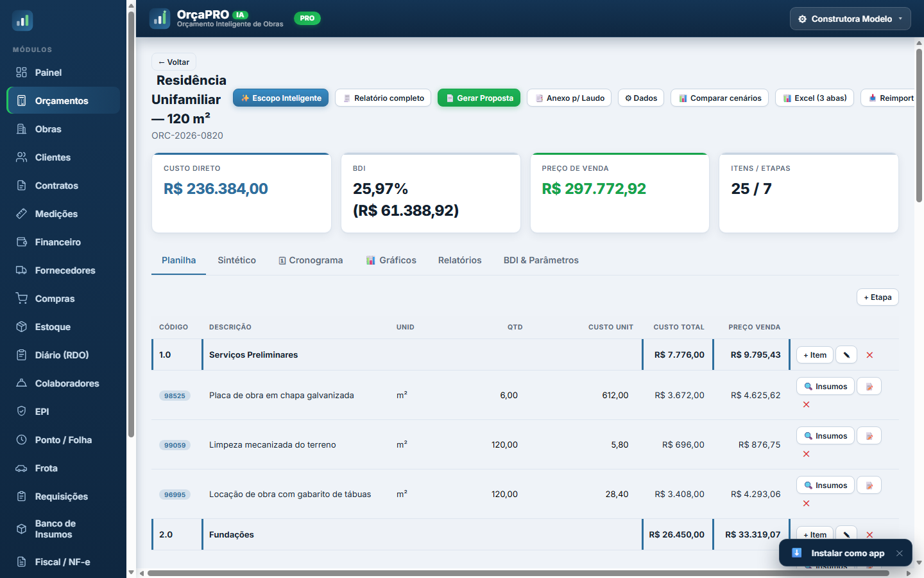Click the Ponto / Folha clock icon
The image size is (924, 578).
point(22,440)
